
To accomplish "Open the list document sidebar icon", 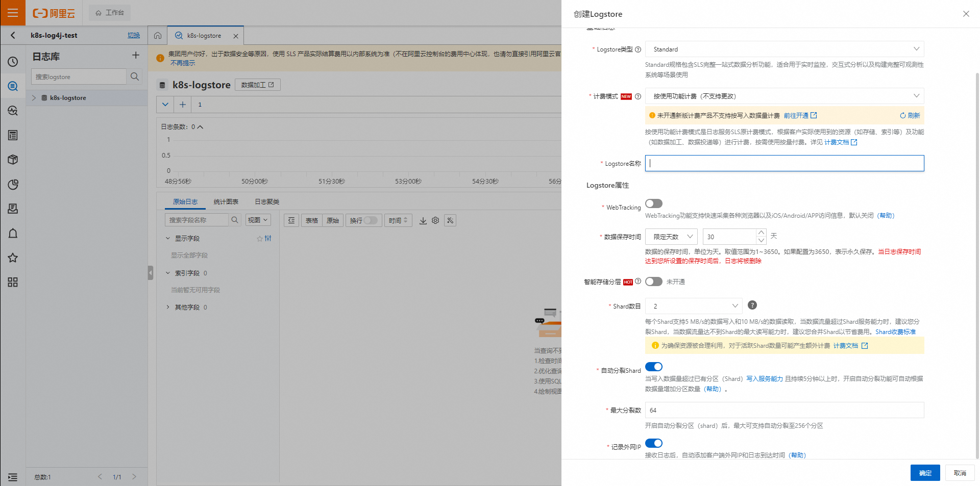I will (x=13, y=135).
